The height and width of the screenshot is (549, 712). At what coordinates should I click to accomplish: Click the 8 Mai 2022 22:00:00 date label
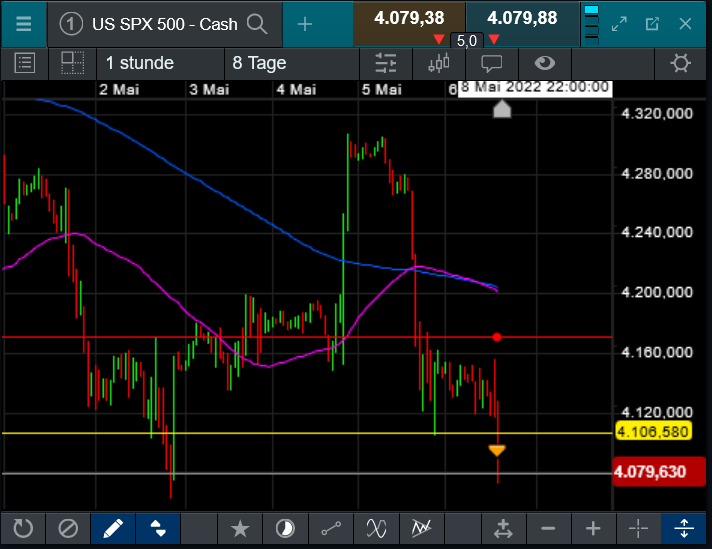(x=535, y=88)
